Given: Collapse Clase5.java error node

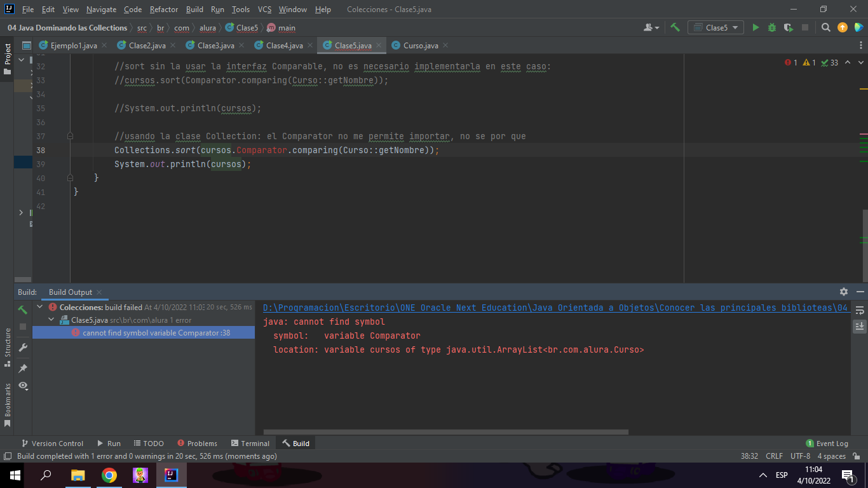Looking at the screenshot, I should [x=51, y=320].
